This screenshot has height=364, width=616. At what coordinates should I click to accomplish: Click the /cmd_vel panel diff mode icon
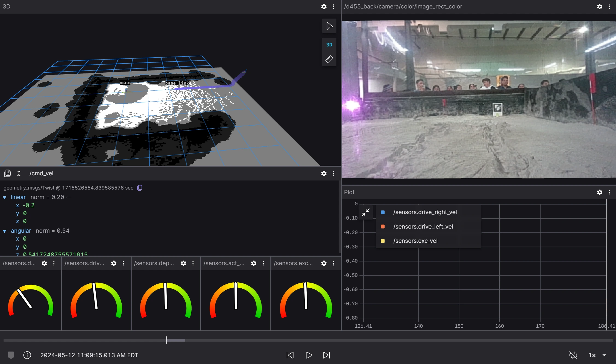[x=7, y=173]
